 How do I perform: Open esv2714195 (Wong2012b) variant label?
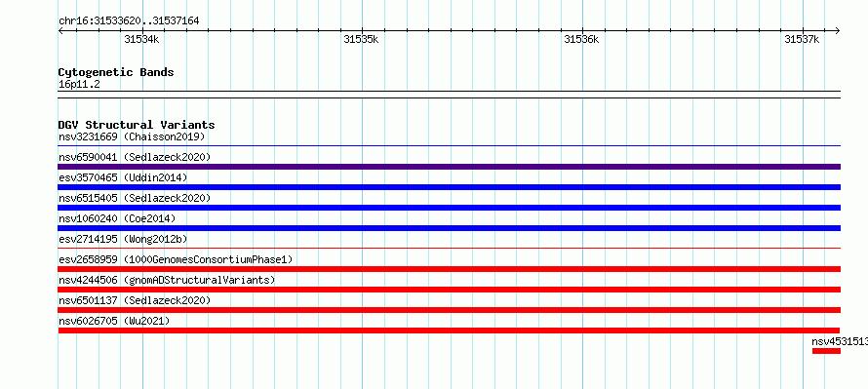pos(123,239)
